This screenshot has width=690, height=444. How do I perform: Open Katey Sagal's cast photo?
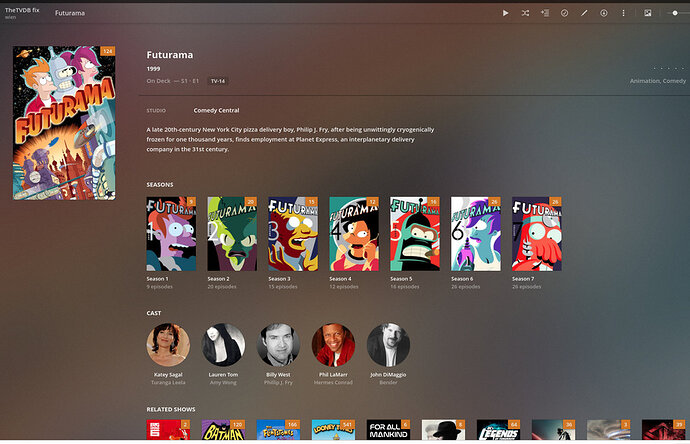click(x=168, y=345)
